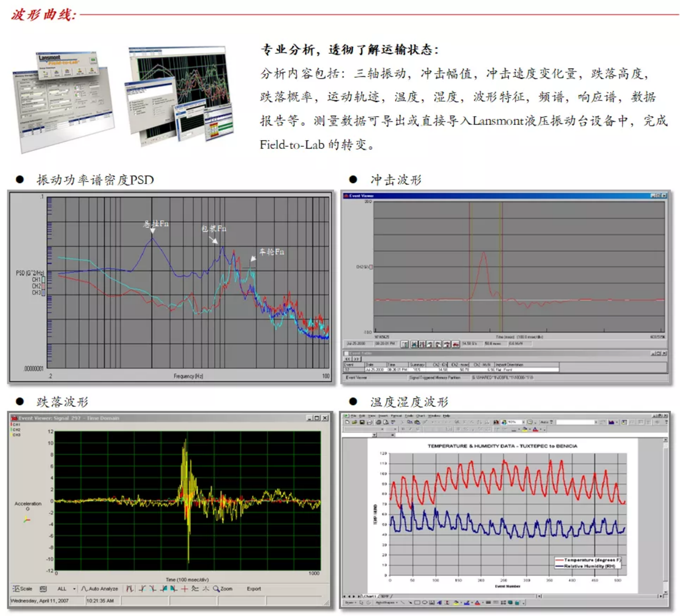Open the zoom percentage dropdown in Excel
This screenshot has width=680, height=616.
coord(523,422)
